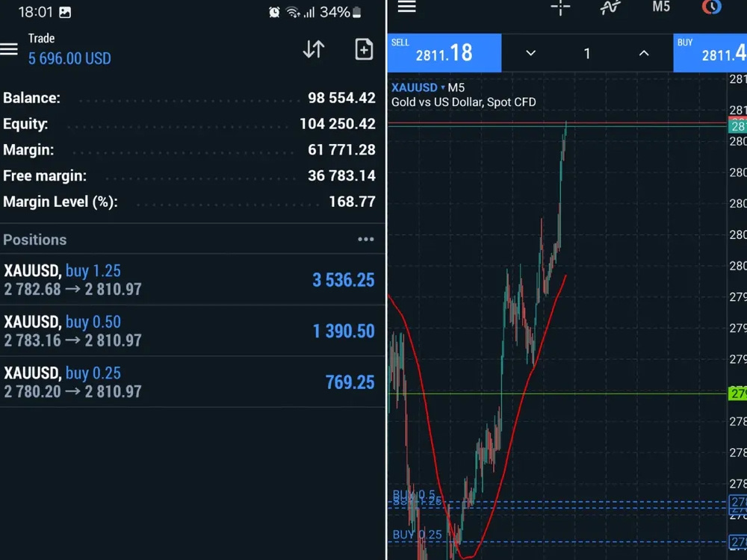Tap the 5 696.00 USD profit total
The width and height of the screenshot is (747, 560).
69,58
